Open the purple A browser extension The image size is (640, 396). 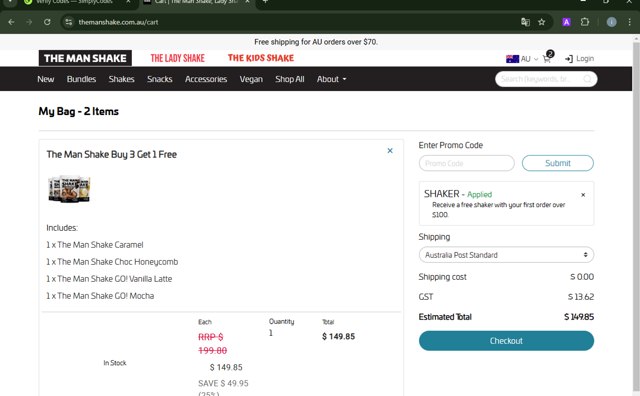[x=566, y=22]
